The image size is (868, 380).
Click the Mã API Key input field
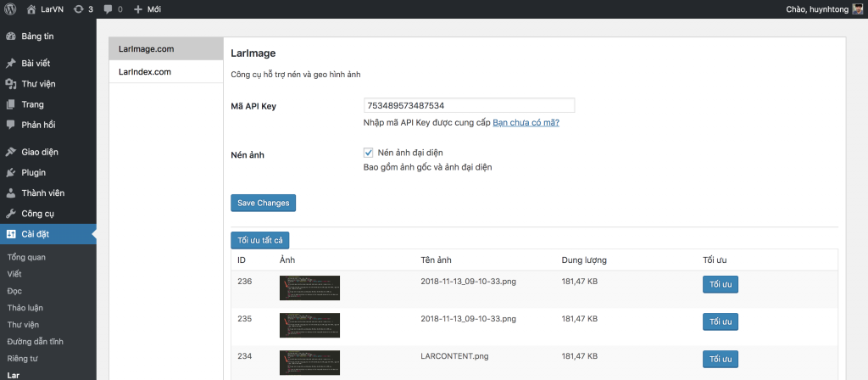469,106
